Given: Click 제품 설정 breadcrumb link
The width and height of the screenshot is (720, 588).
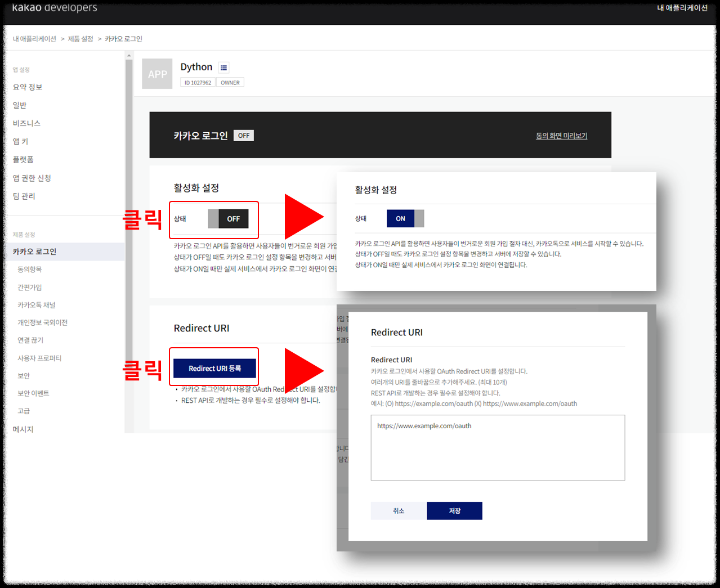Looking at the screenshot, I should 81,39.
